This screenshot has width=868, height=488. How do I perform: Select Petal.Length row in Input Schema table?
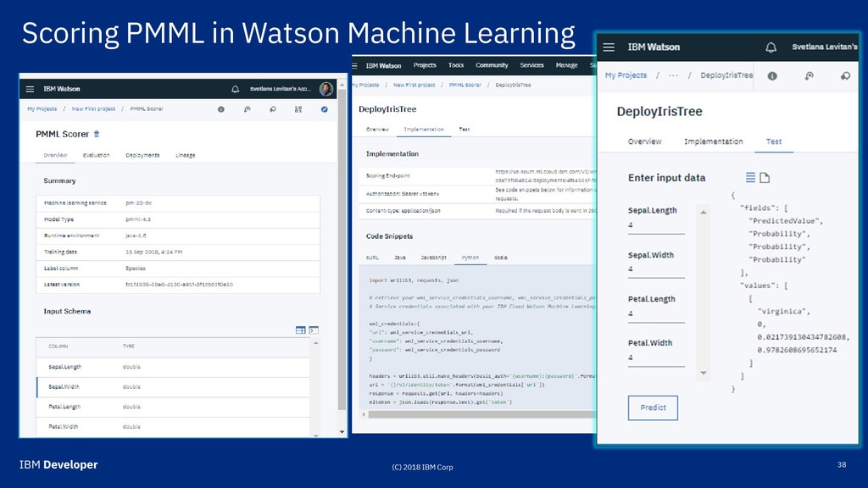[173, 407]
